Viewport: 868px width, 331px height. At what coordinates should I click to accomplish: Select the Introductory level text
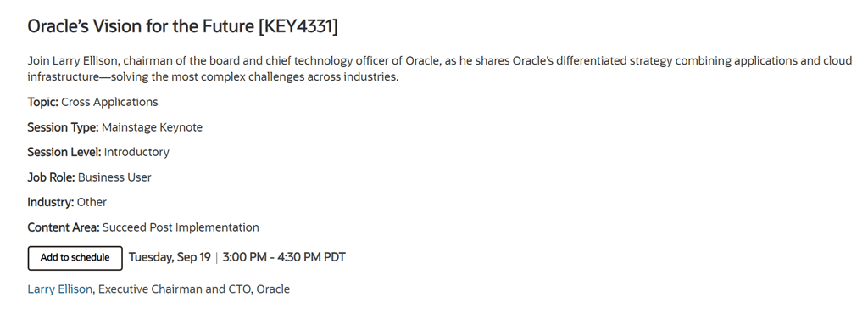pyautogui.click(x=136, y=152)
